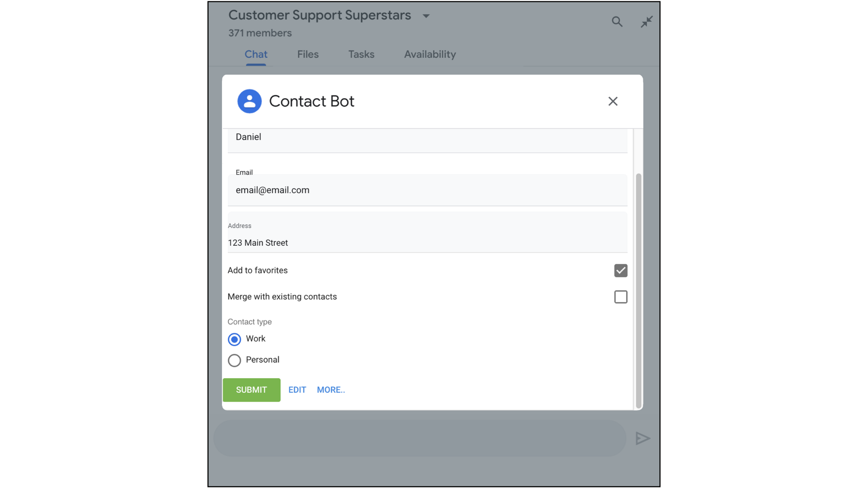Viewport: 868px width, 488px height.
Task: Click the Contact Bot avatar icon
Action: [249, 101]
